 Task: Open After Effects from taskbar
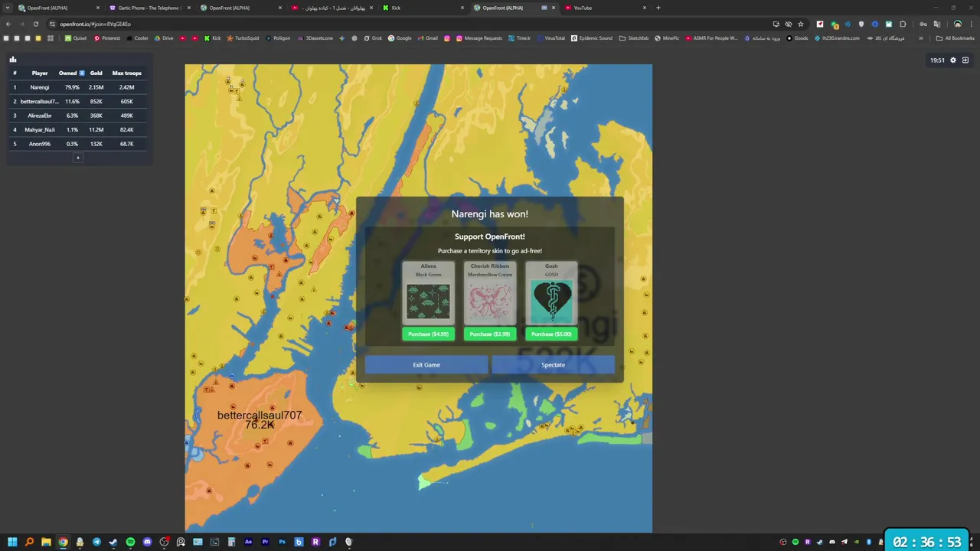(248, 542)
